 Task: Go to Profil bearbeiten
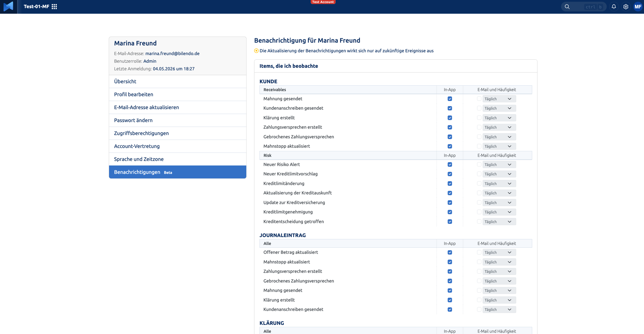(x=177, y=94)
